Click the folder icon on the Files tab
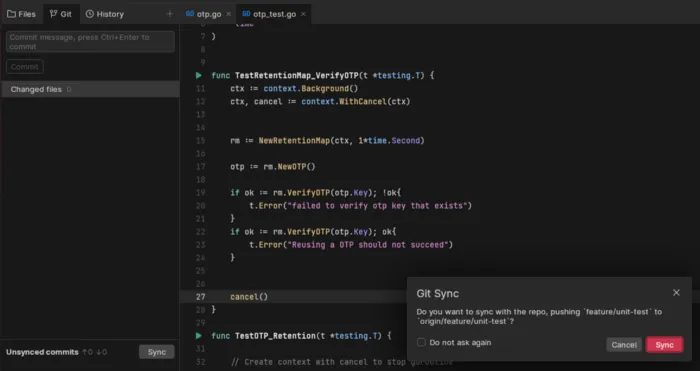Viewport: 700px width, 371px height. click(11, 14)
